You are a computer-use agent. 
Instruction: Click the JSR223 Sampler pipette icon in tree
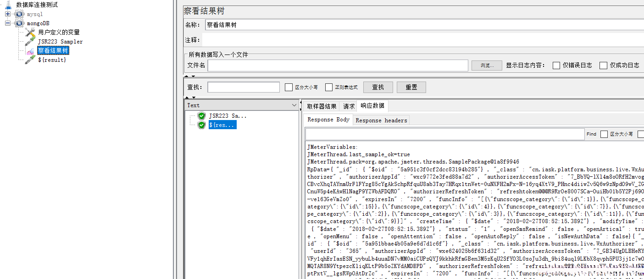pyautogui.click(x=30, y=41)
